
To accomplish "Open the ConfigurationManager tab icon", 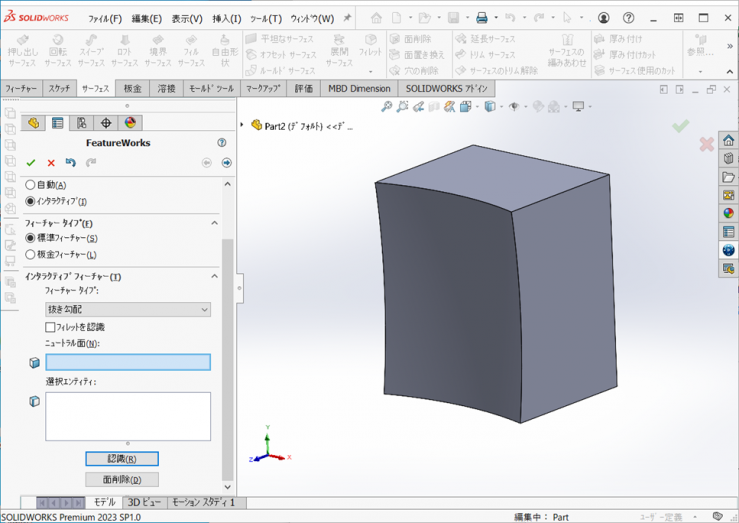I will pos(82,124).
